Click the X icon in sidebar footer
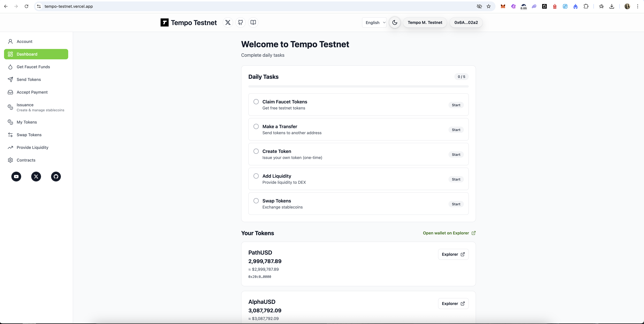Image resolution: width=644 pixels, height=324 pixels. coord(36,177)
